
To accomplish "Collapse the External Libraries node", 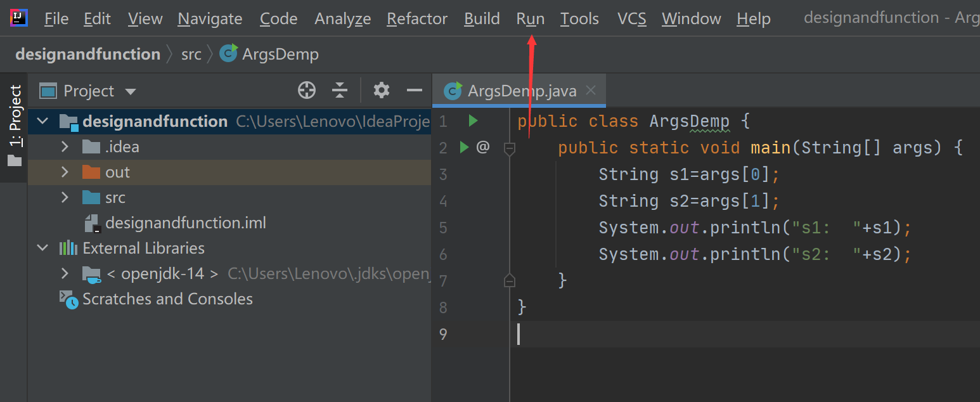I will [x=42, y=248].
